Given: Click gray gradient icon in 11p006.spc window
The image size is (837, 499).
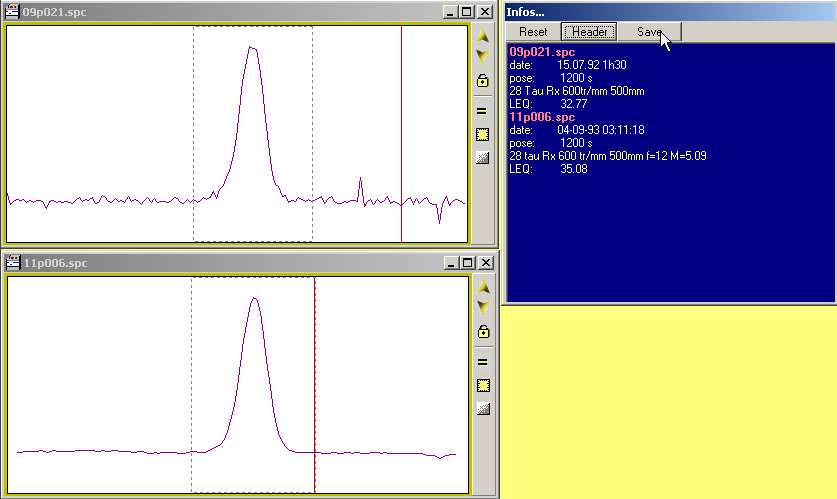Looking at the screenshot, I should (x=484, y=409).
